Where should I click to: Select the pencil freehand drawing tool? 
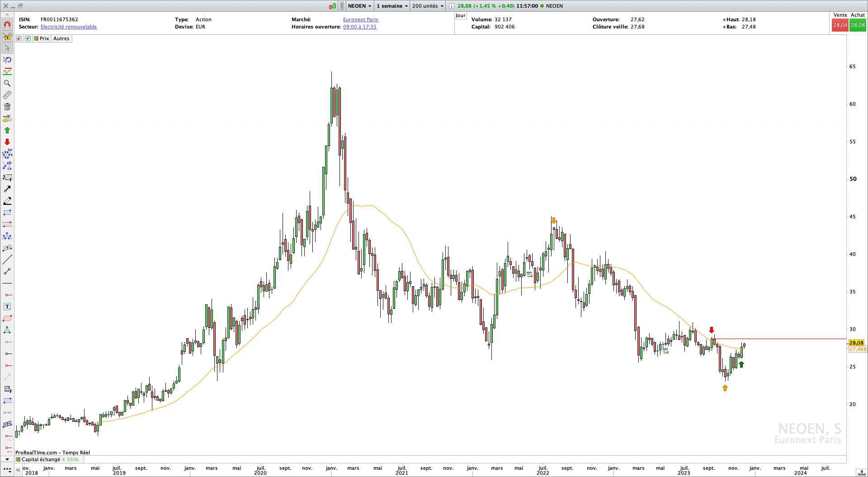click(7, 201)
